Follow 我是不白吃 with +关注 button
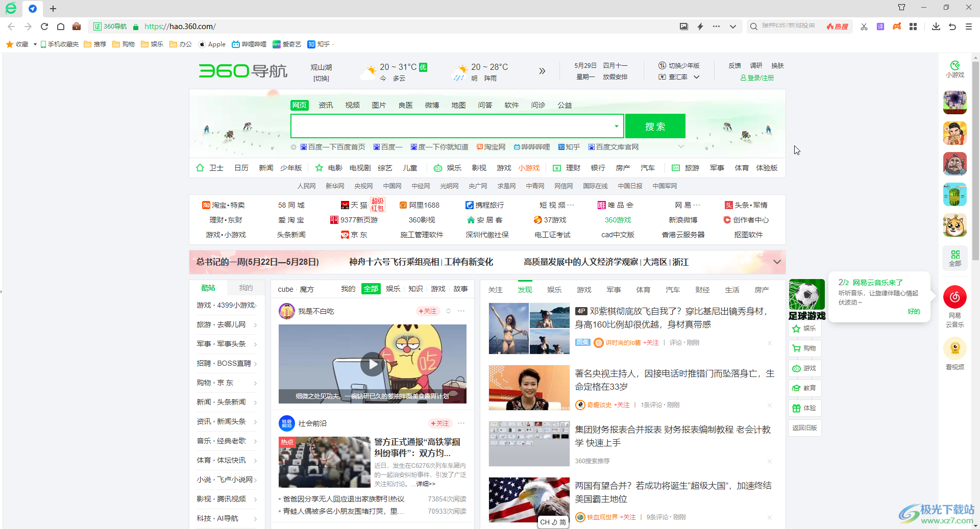The width and height of the screenshot is (980, 529). [x=428, y=311]
